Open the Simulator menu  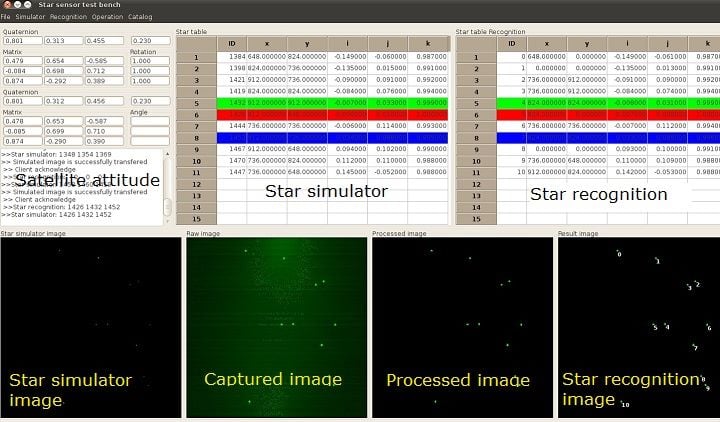30,17
